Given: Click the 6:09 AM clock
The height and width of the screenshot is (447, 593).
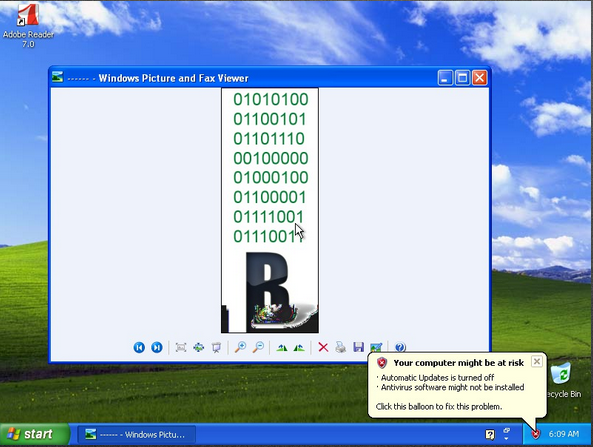Looking at the screenshot, I should 564,434.
